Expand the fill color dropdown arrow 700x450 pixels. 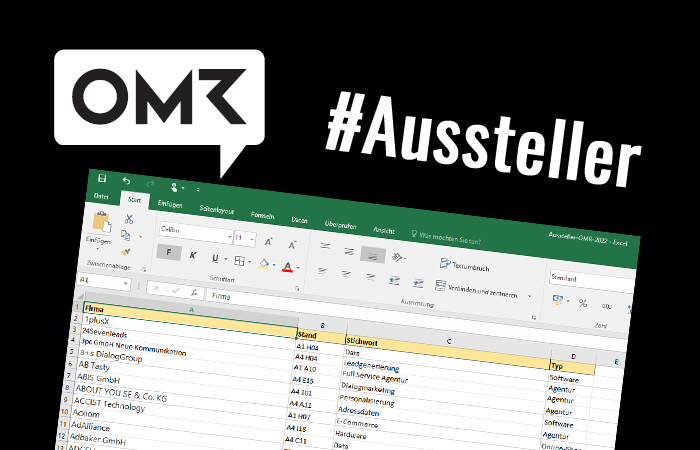pos(274,265)
